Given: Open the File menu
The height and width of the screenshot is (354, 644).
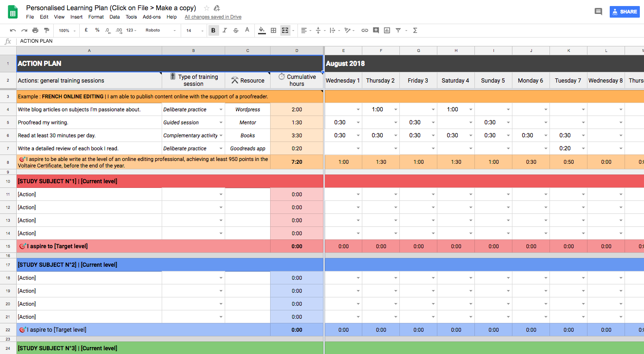Looking at the screenshot, I should (30, 17).
